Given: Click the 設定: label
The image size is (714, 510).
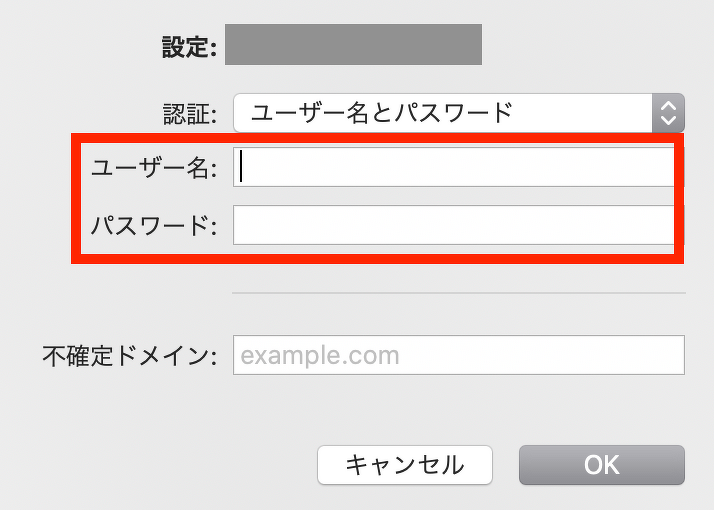Looking at the screenshot, I should pos(189,47).
